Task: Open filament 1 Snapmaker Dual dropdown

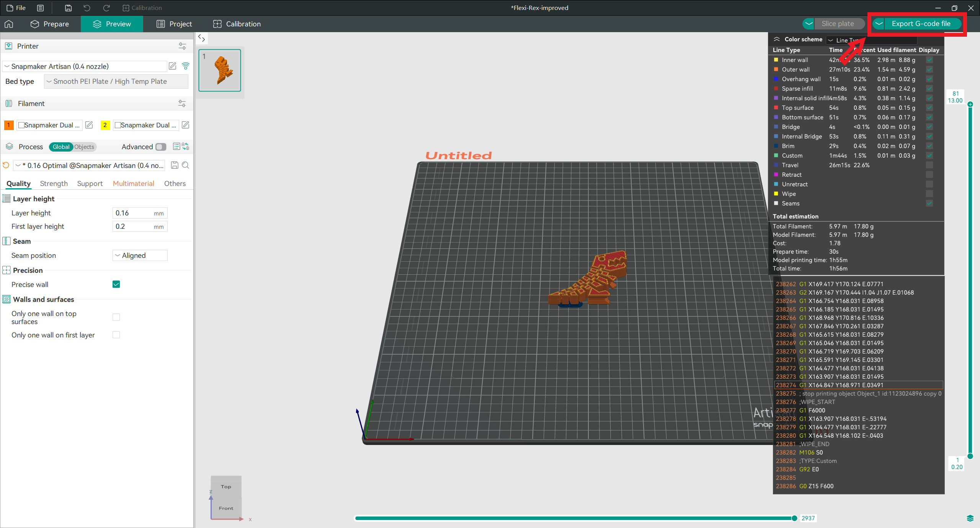Action: point(50,125)
